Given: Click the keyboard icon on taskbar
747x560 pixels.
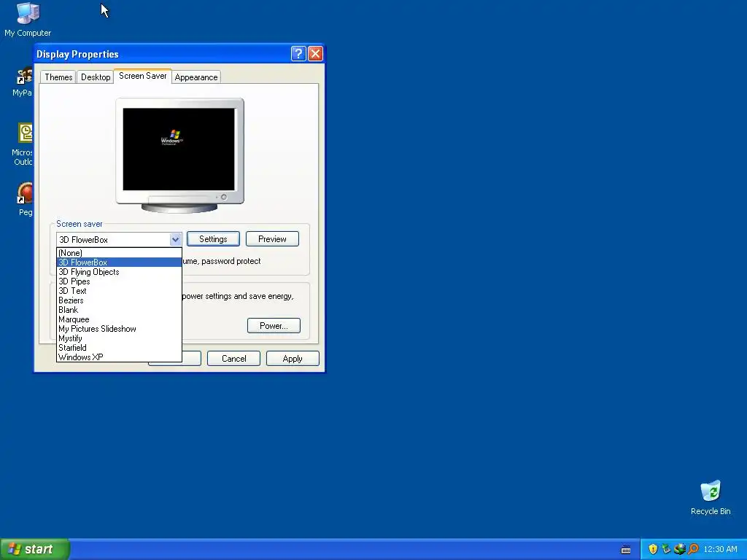Looking at the screenshot, I should [626, 550].
